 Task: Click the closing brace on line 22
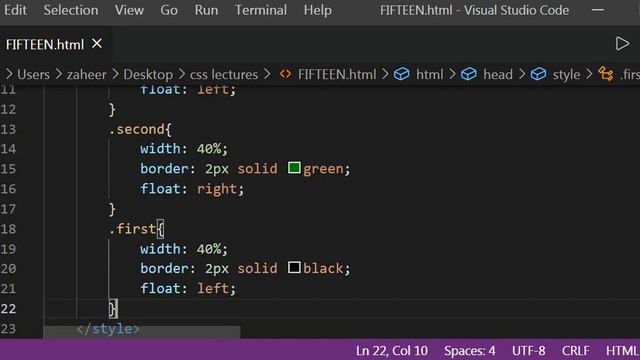tap(112, 309)
